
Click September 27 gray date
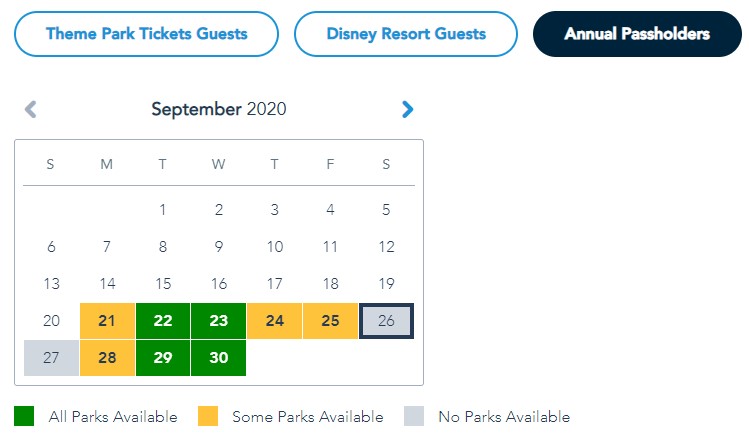pos(51,358)
